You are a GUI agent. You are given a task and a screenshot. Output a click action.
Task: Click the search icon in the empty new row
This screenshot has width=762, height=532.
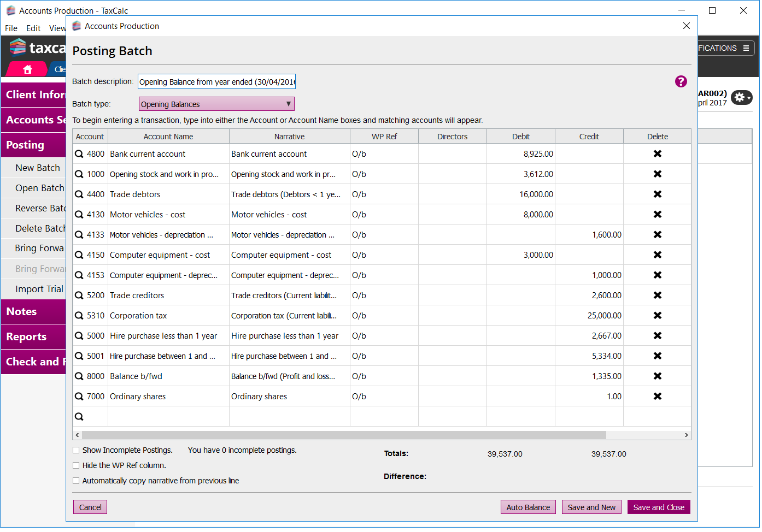tap(79, 417)
